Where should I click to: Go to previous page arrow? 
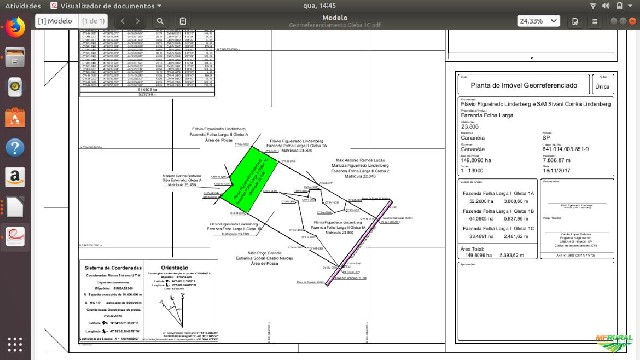click(122, 21)
